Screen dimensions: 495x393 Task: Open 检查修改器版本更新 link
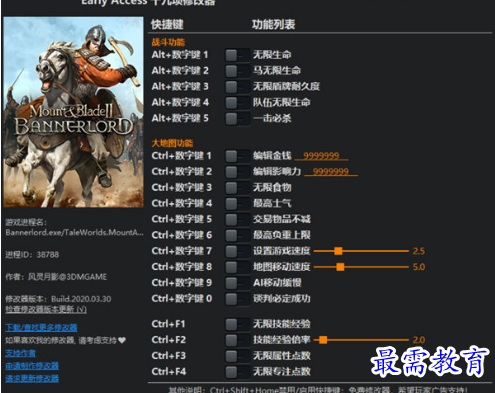[x=46, y=309]
